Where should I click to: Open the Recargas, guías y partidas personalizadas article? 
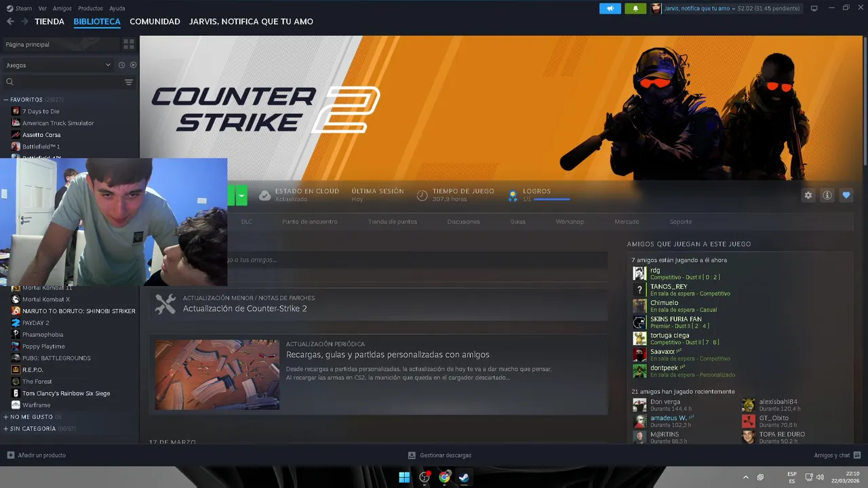387,354
